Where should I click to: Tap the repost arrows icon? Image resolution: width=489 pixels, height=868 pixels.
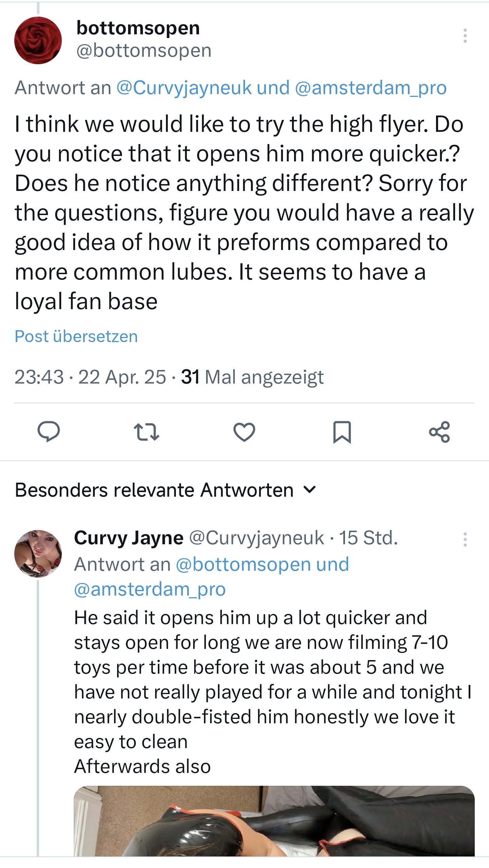tap(146, 431)
